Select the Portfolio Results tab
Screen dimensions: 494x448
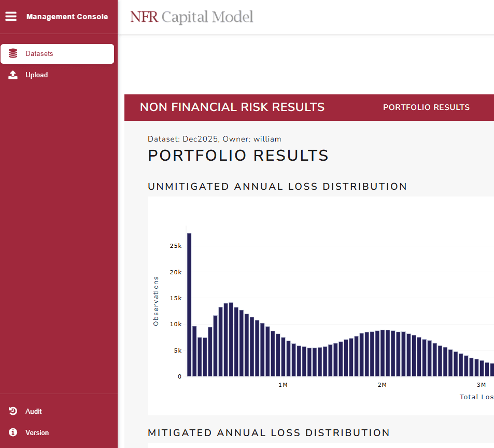426,107
